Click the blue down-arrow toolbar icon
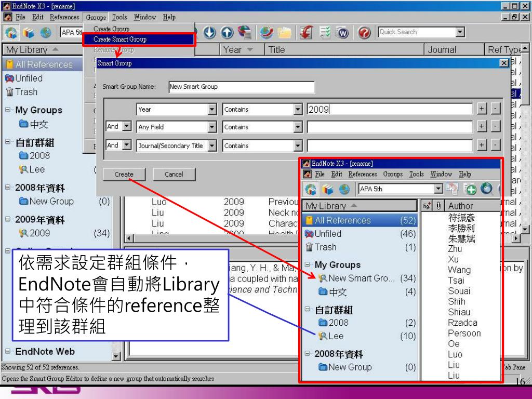This screenshot has width=532, height=399. 210,33
